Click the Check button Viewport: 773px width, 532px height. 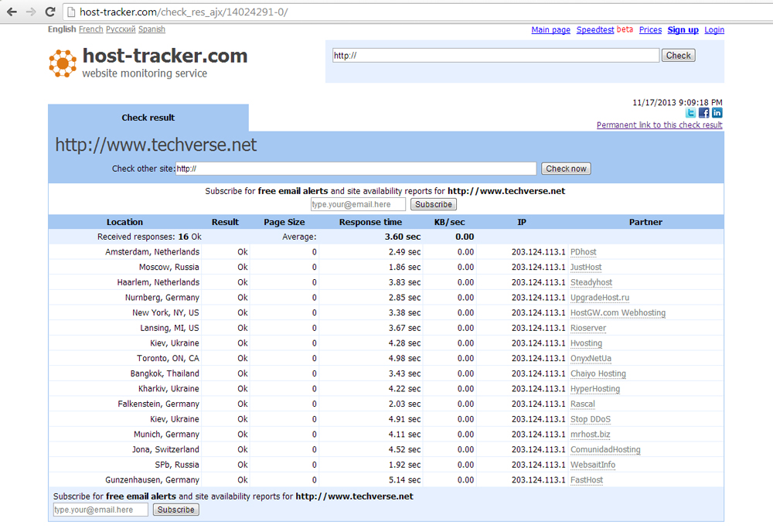pyautogui.click(x=679, y=55)
